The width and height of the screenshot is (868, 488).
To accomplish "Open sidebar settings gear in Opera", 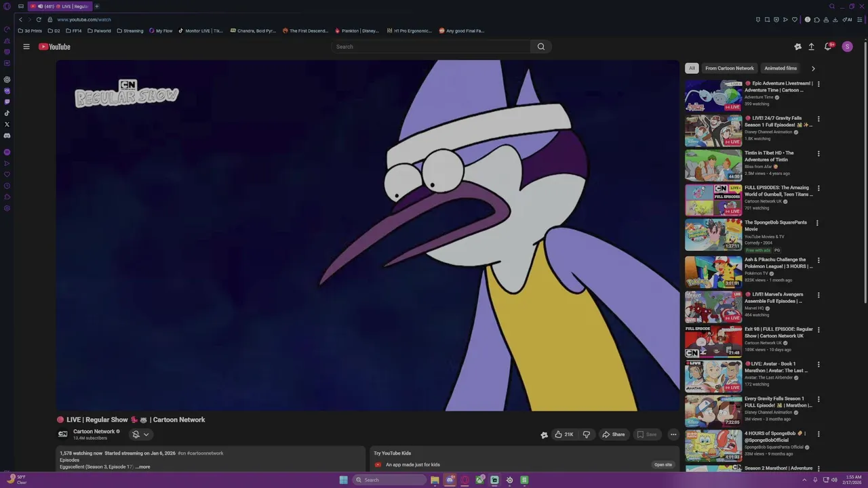I will coord(7,208).
